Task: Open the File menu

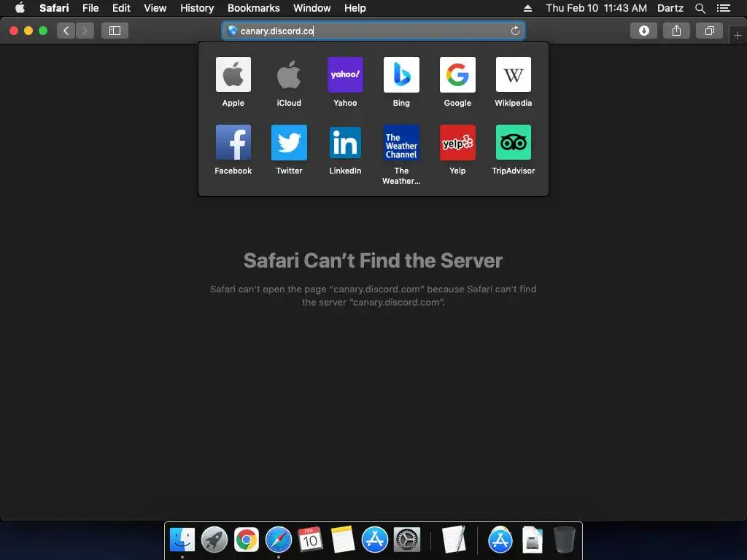Action: pyautogui.click(x=90, y=8)
